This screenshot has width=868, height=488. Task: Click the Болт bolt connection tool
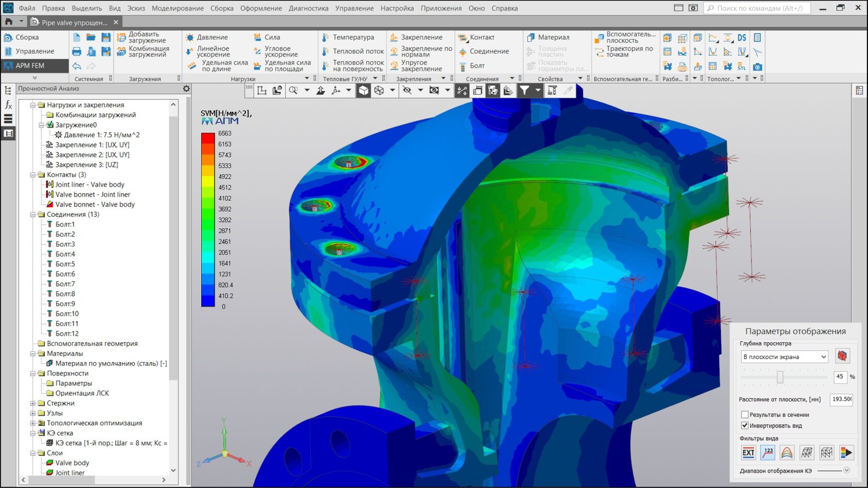coord(472,66)
